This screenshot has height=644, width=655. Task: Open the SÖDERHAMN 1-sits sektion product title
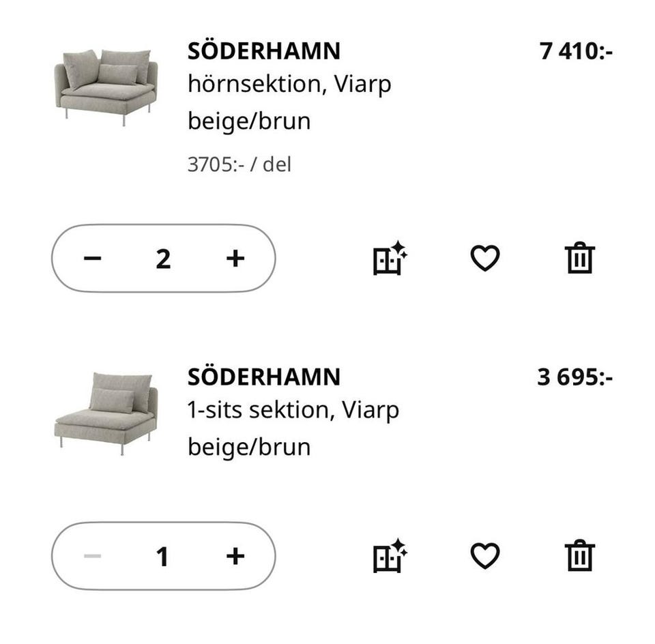263,377
